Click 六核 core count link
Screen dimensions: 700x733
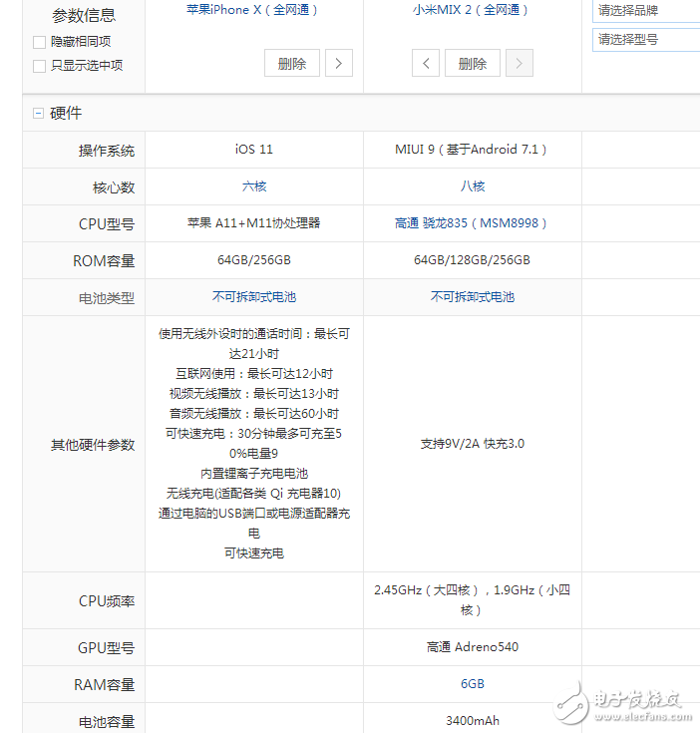point(254,186)
